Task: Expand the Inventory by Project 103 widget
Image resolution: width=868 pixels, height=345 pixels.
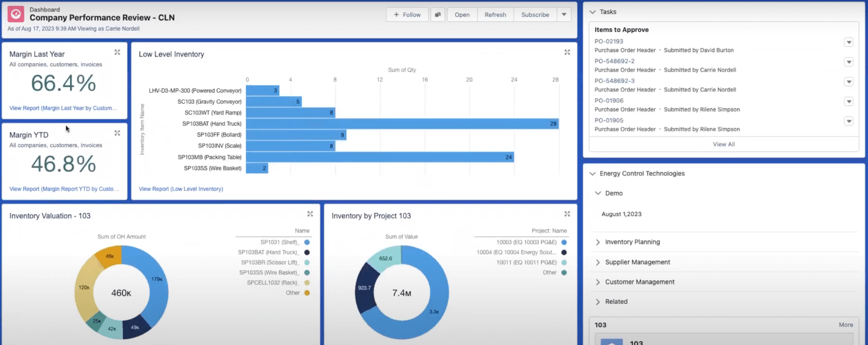Action: tap(567, 212)
